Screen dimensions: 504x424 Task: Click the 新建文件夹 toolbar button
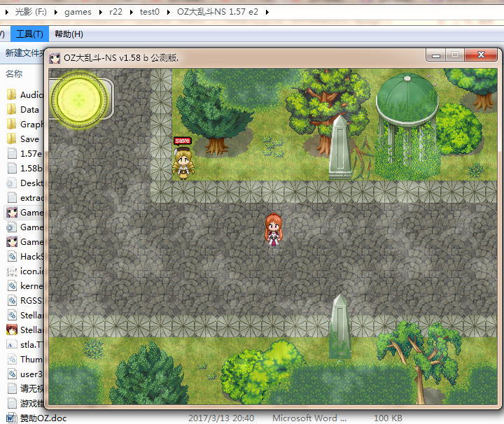point(24,53)
